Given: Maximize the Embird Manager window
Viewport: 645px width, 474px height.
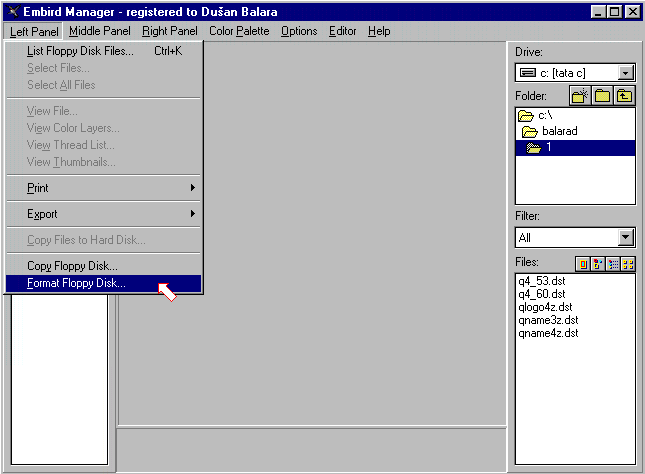Looking at the screenshot, I should [615, 12].
